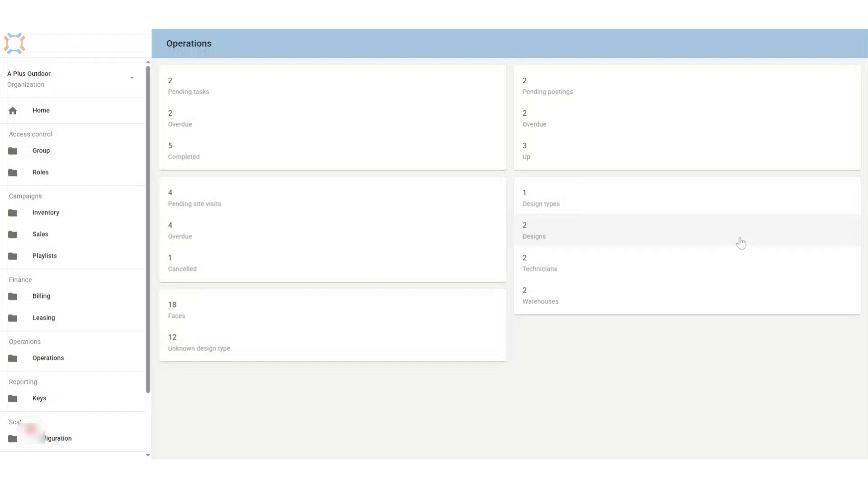Click the Configuration folder icon

13,439
